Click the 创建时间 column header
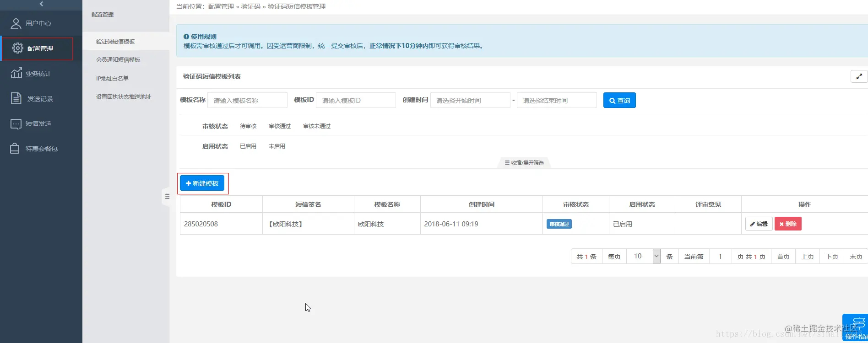 pyautogui.click(x=482, y=204)
